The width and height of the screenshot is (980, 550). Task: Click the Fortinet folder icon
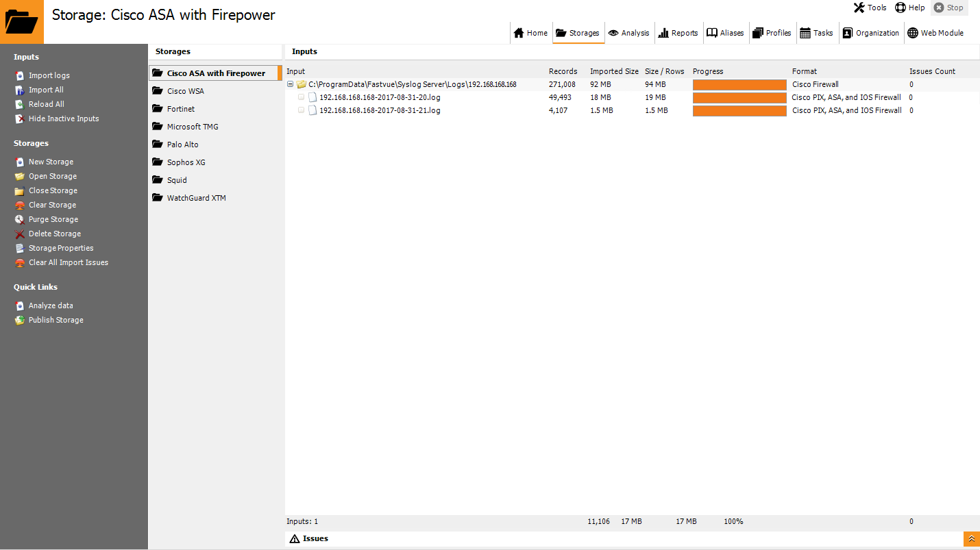[x=157, y=108]
